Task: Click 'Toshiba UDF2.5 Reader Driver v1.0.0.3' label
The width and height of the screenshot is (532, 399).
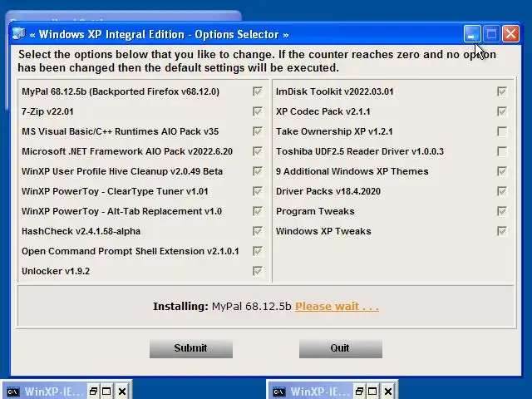Action: point(360,151)
